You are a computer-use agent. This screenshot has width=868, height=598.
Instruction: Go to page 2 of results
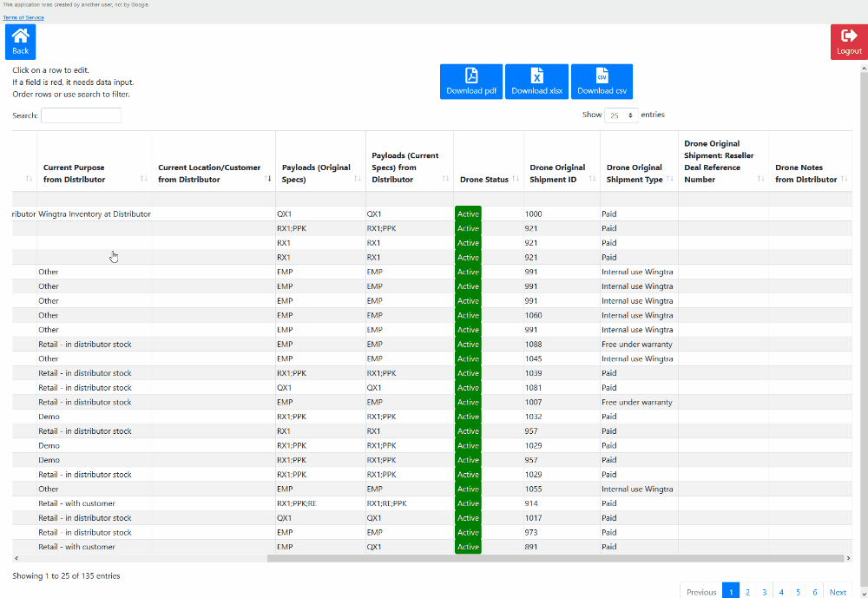(747, 592)
